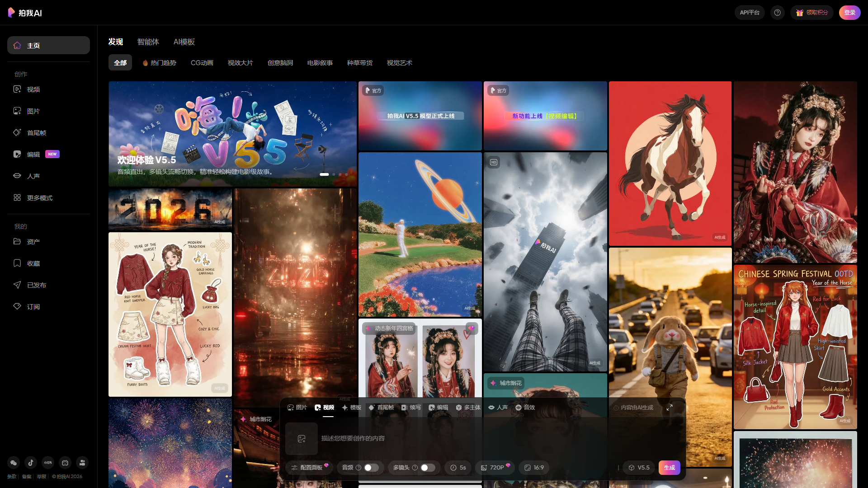Expand the prompt bar with the arrow icon
The height and width of the screenshot is (488, 868).
[x=670, y=407]
